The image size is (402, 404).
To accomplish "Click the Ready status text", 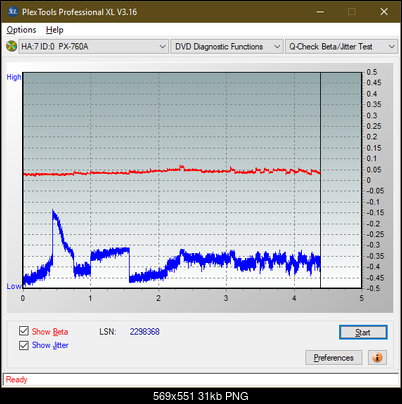I will tap(17, 379).
